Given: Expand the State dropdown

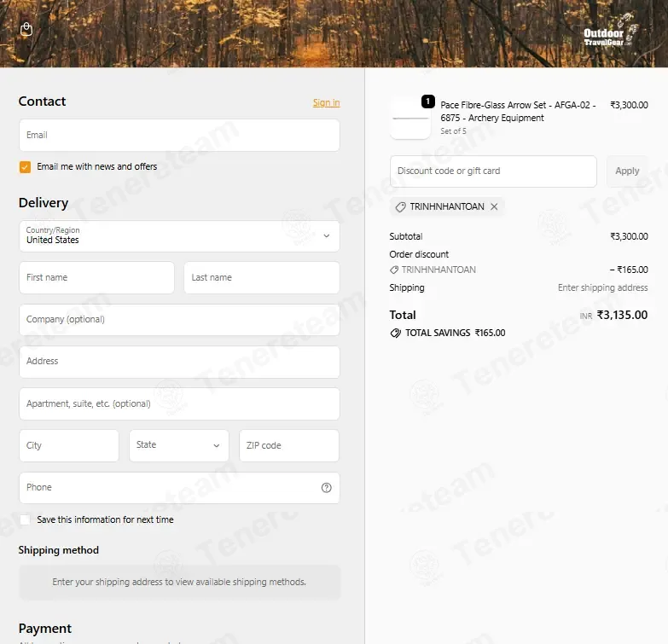Looking at the screenshot, I should tap(179, 445).
